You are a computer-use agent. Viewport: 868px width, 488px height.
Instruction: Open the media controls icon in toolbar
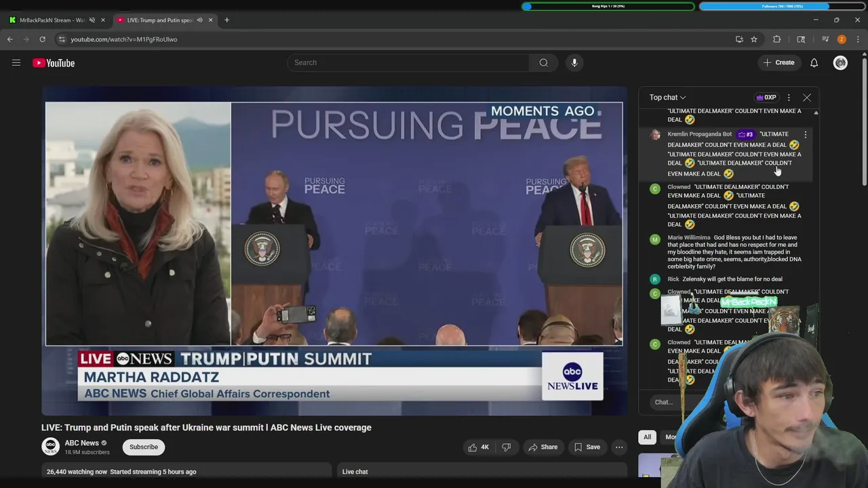(825, 39)
